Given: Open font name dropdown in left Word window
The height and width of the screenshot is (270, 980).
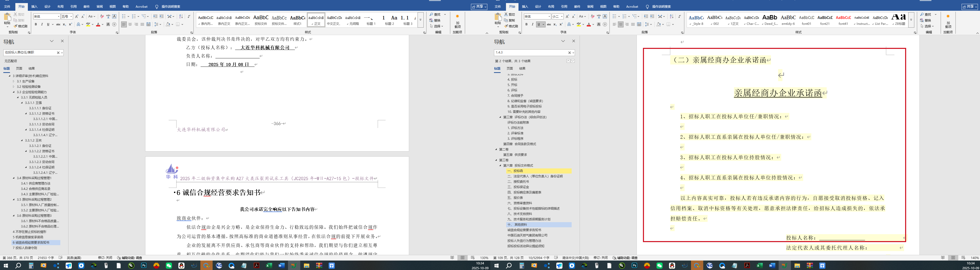Looking at the screenshot, I should [59, 16].
